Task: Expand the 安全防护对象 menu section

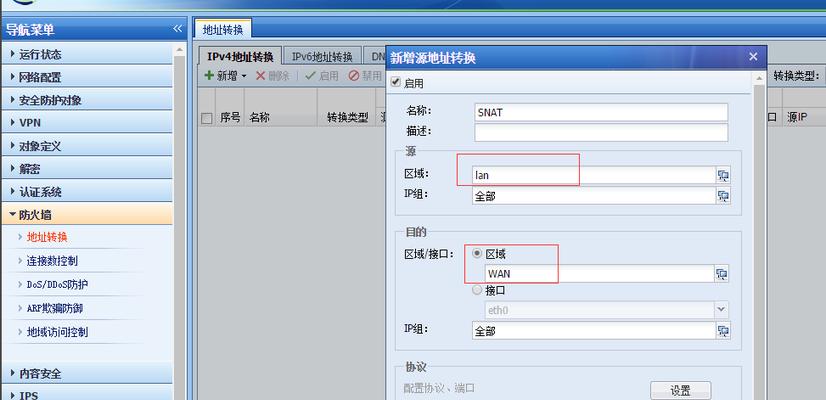Action: pos(87,100)
